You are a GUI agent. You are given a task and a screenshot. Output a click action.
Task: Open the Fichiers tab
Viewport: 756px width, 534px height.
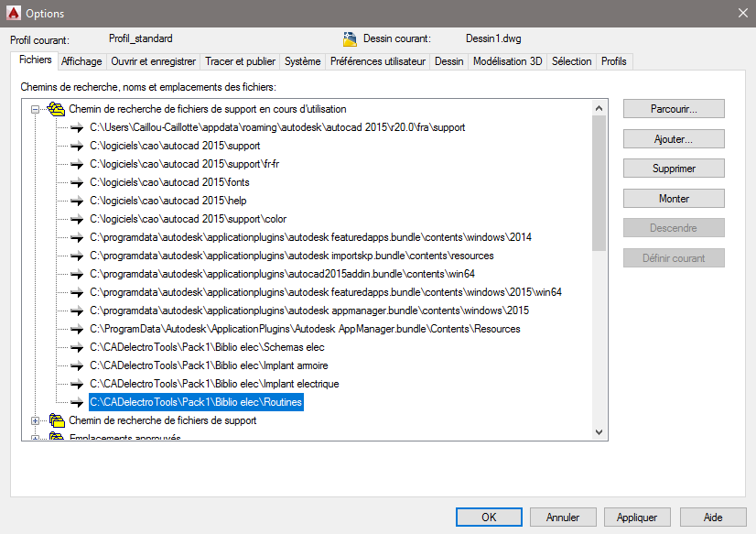pos(35,60)
